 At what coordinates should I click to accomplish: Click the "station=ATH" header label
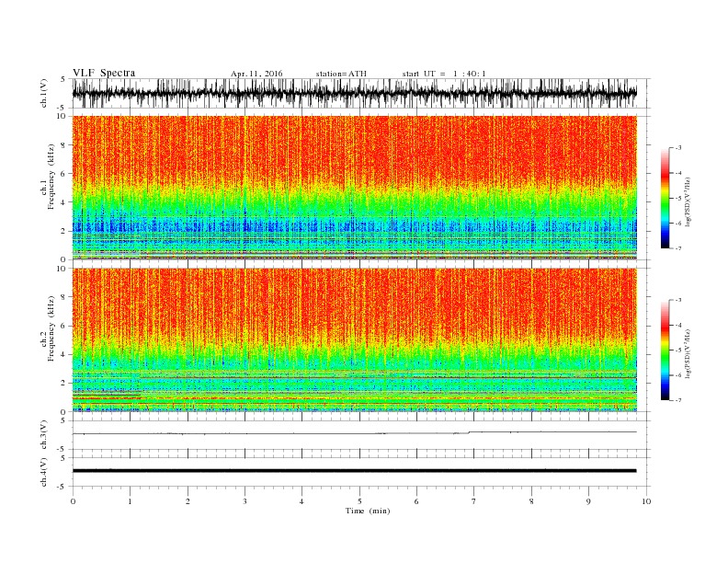pos(341,74)
